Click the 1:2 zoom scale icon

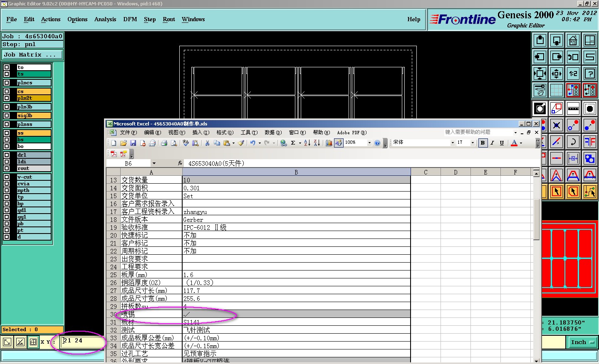(x=573, y=74)
